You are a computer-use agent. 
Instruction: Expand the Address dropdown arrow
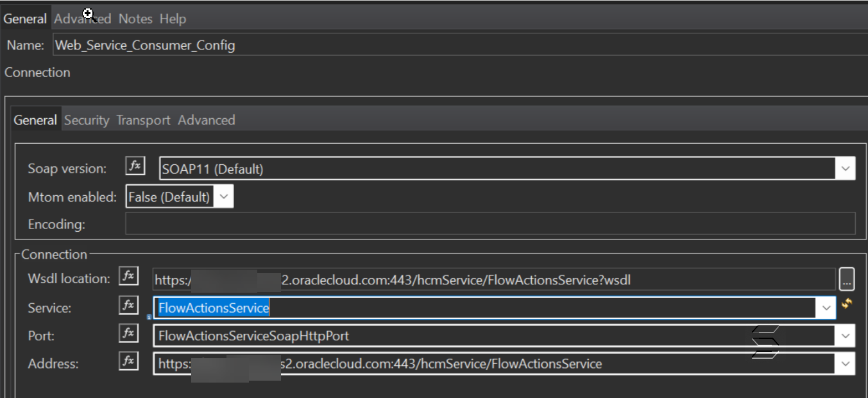click(x=846, y=364)
